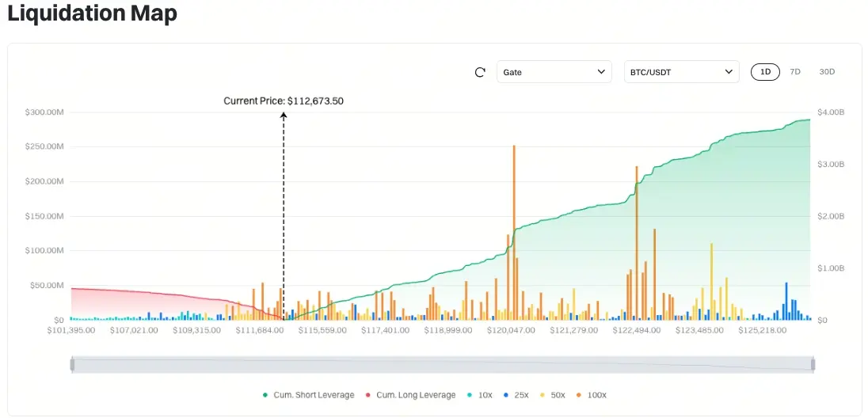Open the Gate exchange dropdown
This screenshot has height=418, width=868.
coord(554,72)
